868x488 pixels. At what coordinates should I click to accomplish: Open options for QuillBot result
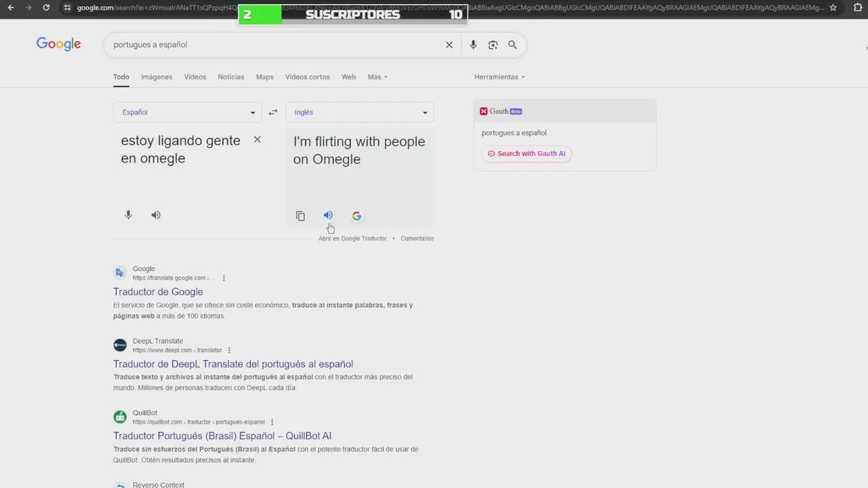(272, 422)
